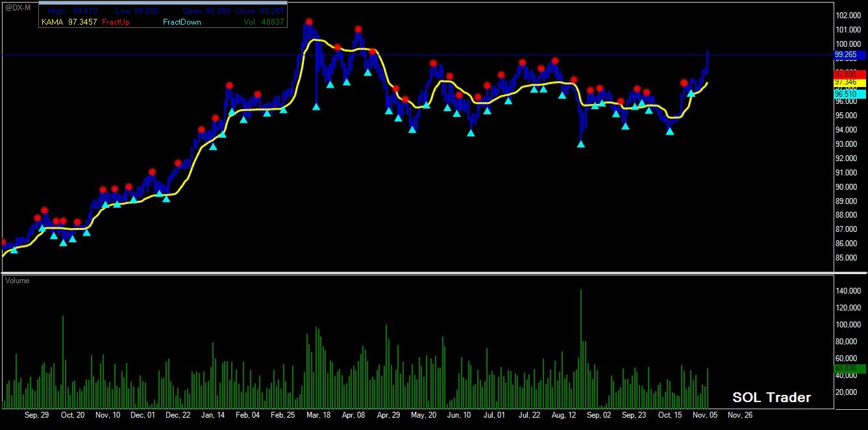Click the 93.000 price axis label
868x430 pixels.
(847, 144)
